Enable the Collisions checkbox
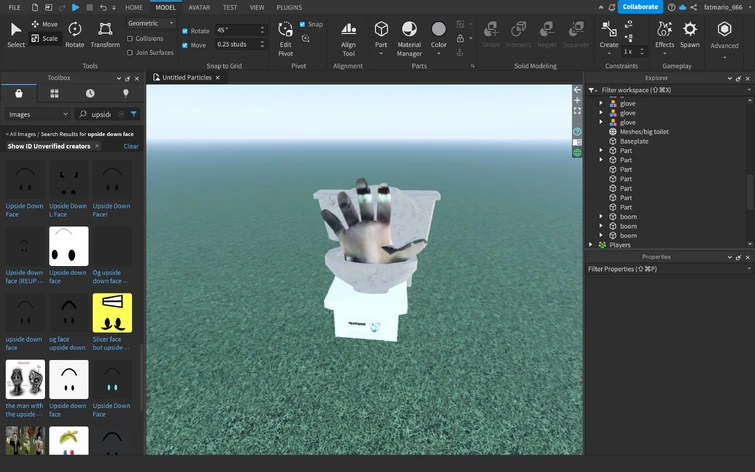Viewport: 755px width, 472px height. point(131,39)
